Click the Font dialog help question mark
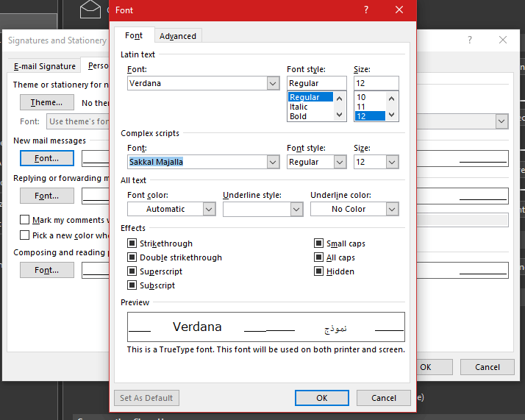This screenshot has height=420, width=525. (366, 10)
